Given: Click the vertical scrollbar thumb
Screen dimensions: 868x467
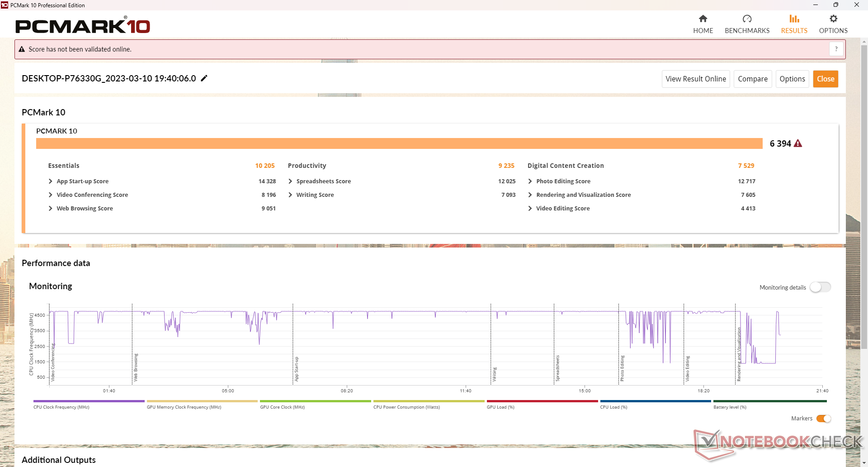Looking at the screenshot, I should click(x=864, y=197).
